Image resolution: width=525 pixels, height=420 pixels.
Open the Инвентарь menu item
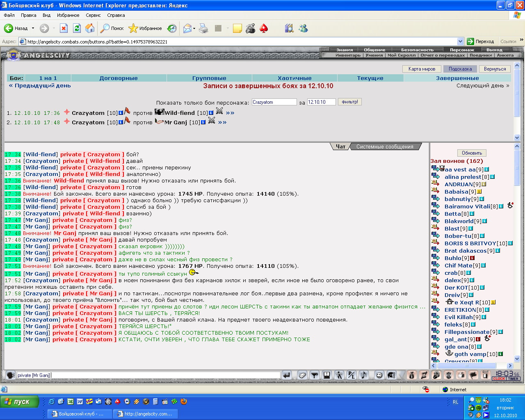coord(348,55)
